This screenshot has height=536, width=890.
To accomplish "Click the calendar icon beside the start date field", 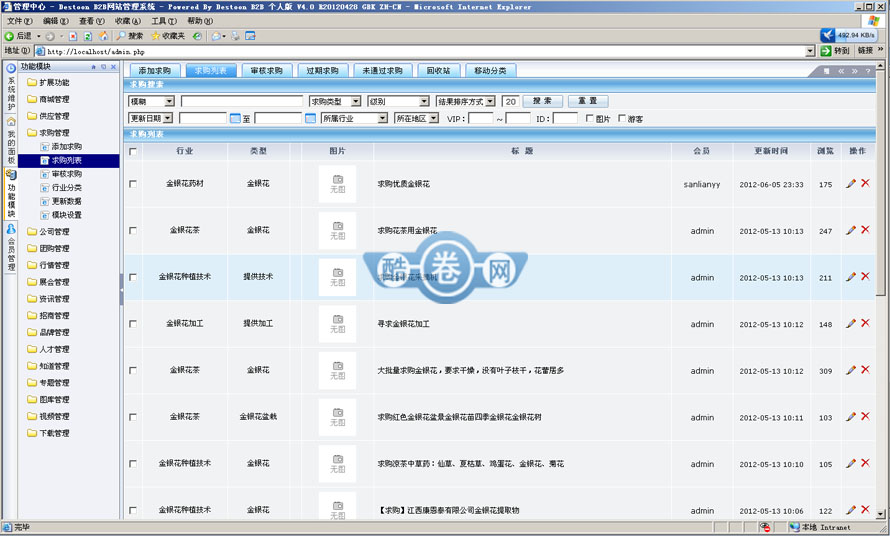I will (236, 119).
